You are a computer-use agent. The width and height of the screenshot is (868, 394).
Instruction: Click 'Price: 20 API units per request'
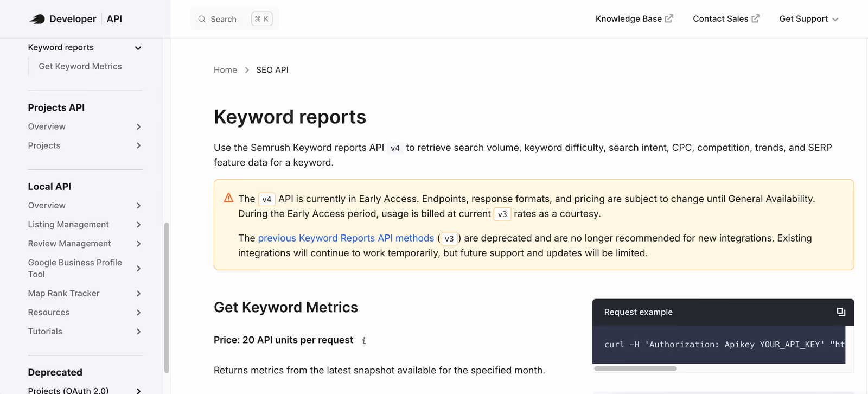coord(283,340)
